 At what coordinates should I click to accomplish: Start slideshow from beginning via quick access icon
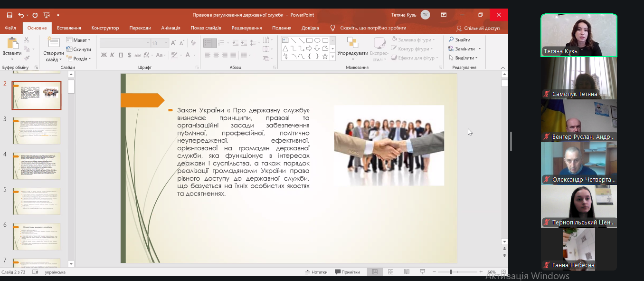(x=47, y=15)
